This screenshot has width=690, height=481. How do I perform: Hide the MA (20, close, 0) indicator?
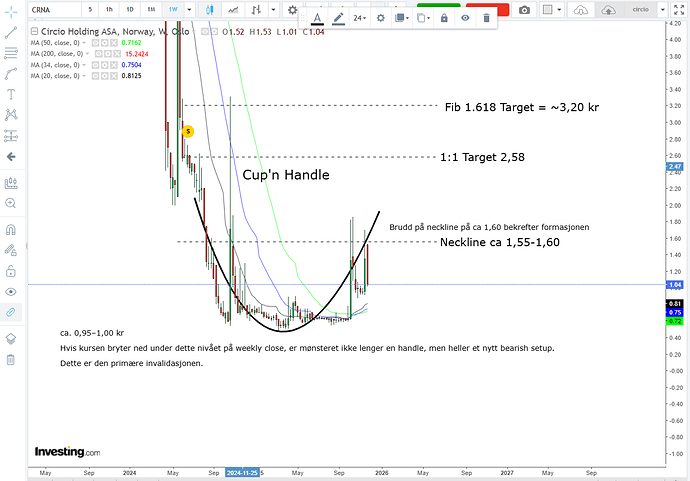(x=95, y=76)
